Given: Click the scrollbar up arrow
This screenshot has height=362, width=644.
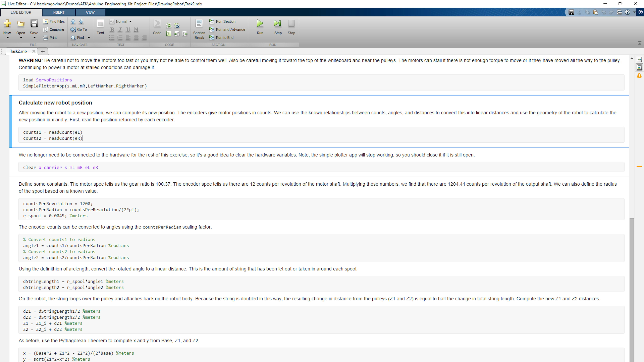Looking at the screenshot, I should (x=632, y=58).
